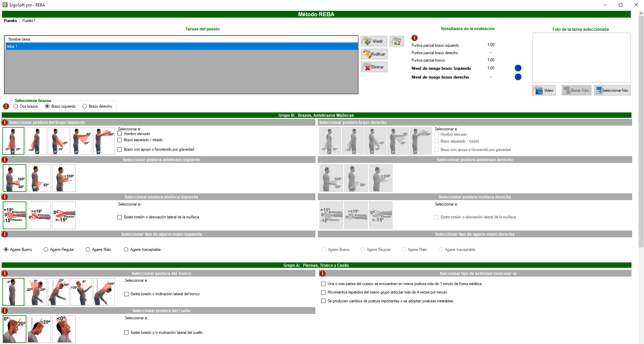Screen dimensions: 644x344
Task: Click info icon for left arm posture
Action: coord(5,122)
